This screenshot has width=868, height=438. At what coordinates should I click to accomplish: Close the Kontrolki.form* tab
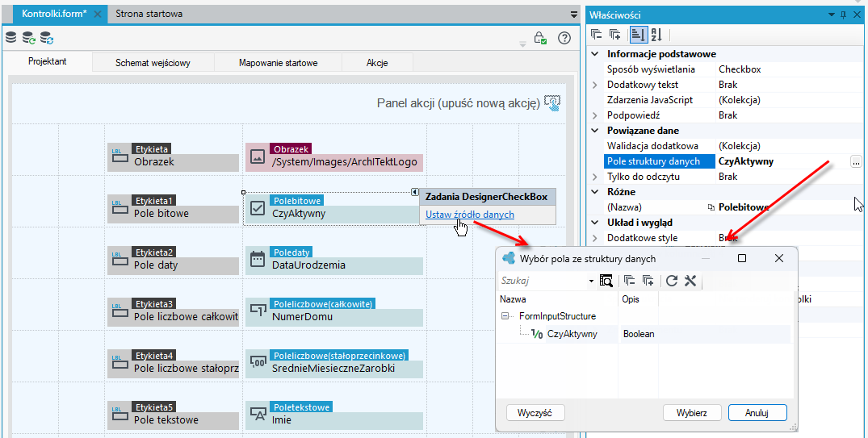pos(98,15)
